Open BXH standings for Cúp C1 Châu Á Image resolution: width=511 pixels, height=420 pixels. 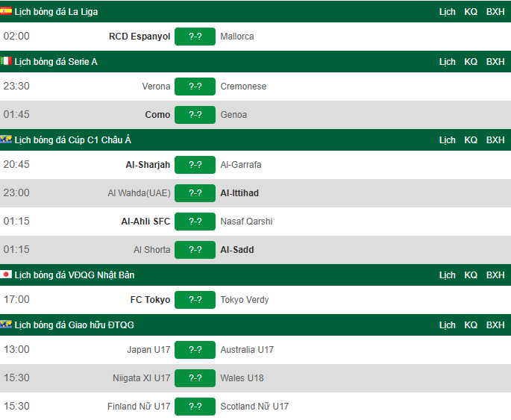click(x=495, y=140)
